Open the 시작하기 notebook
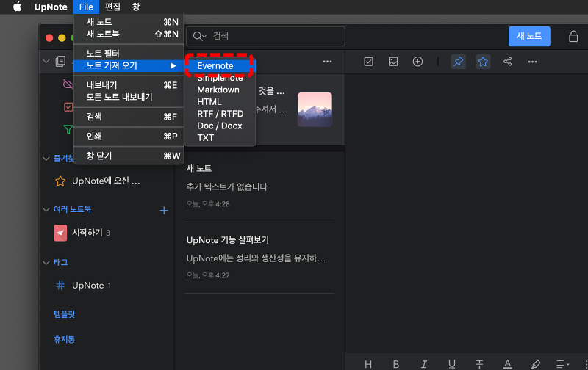This screenshot has height=370, width=588. 82,233
